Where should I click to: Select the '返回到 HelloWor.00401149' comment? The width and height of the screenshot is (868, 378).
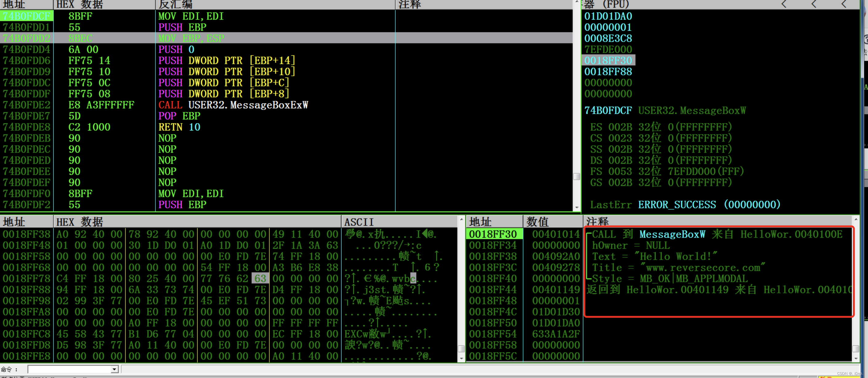(x=719, y=290)
